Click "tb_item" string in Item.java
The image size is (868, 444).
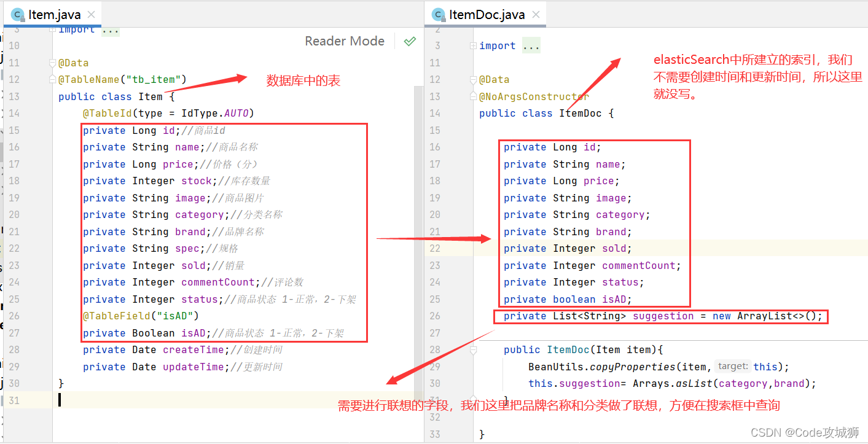(153, 80)
